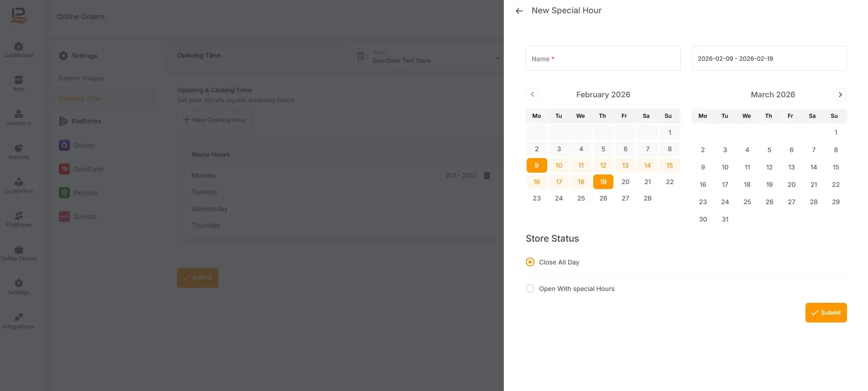
Task: Click the Submit button in the side panel
Action: [x=826, y=313]
